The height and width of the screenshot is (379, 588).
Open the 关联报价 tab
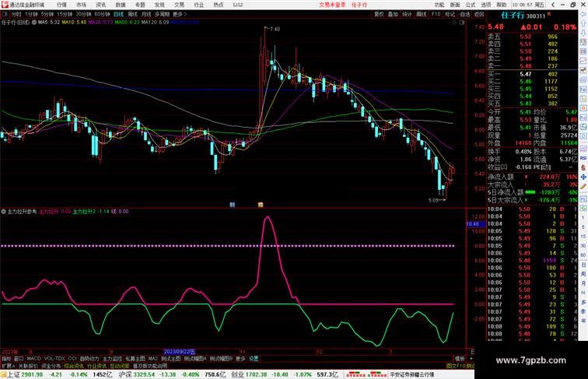[x=29, y=366]
